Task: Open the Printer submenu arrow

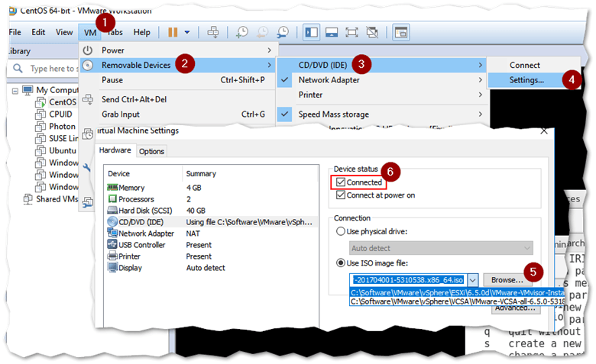Action: (481, 95)
